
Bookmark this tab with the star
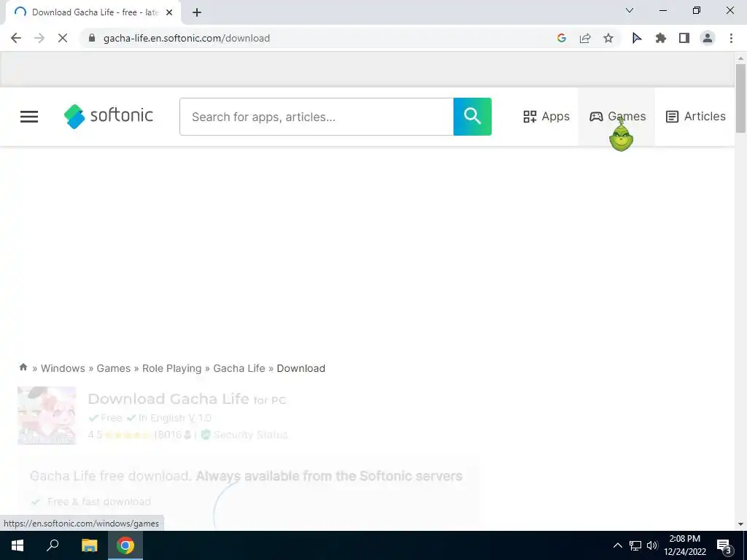[x=608, y=38]
